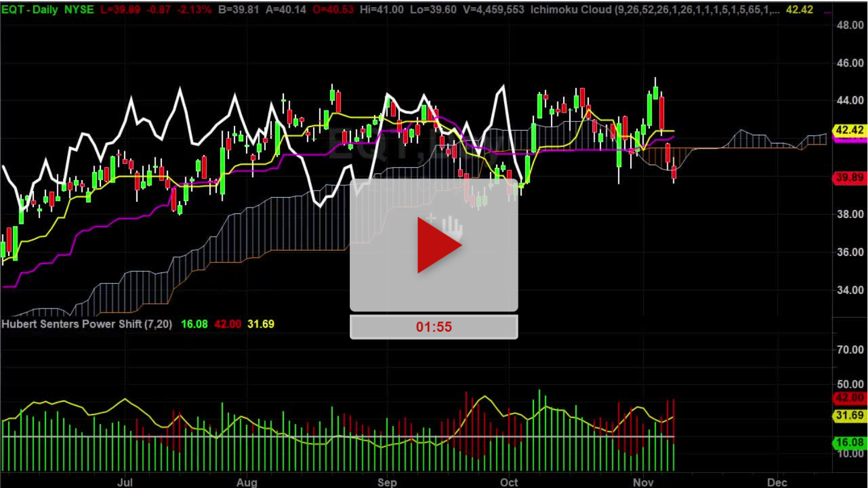
Task: Click the 70.00 level on indicator axis
Action: (x=850, y=350)
